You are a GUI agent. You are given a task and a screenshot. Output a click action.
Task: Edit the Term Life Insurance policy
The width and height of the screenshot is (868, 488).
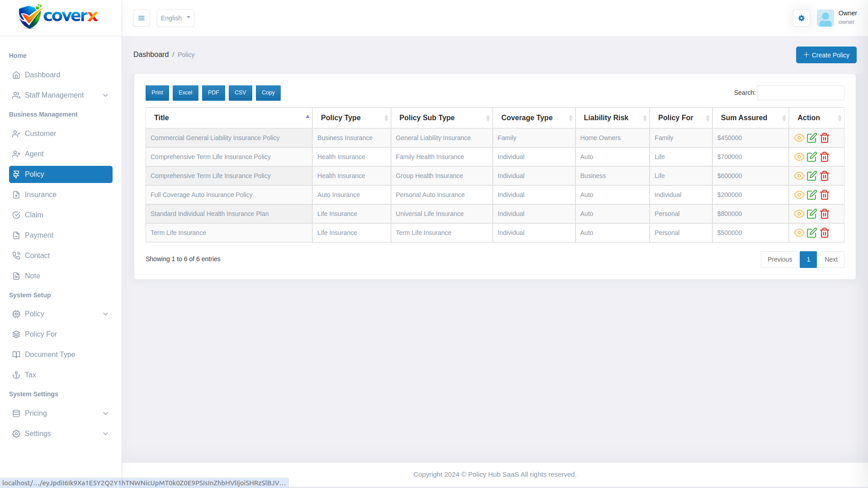coord(812,233)
